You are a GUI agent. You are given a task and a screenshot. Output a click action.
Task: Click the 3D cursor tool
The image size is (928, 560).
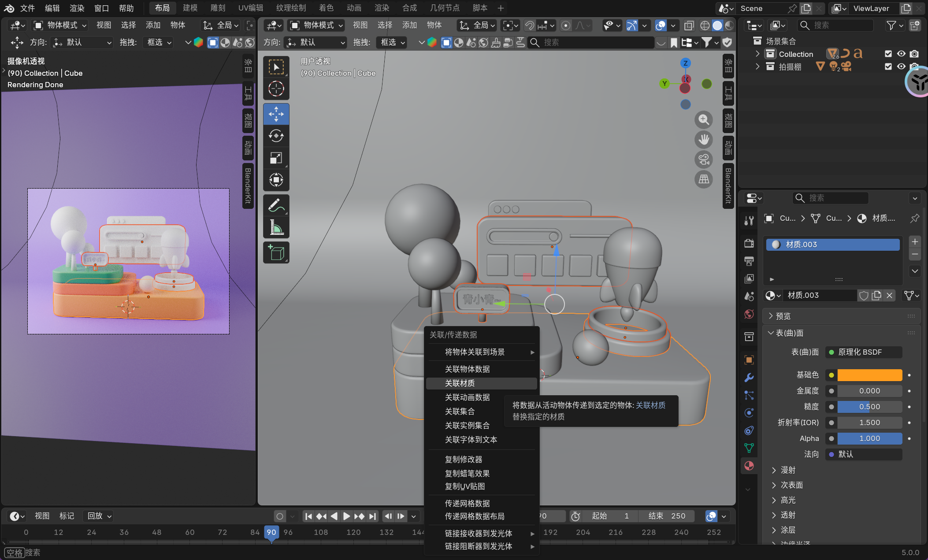pos(276,89)
